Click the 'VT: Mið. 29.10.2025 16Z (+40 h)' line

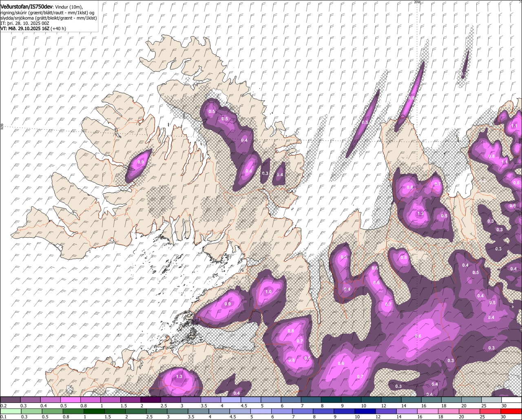[33, 29]
